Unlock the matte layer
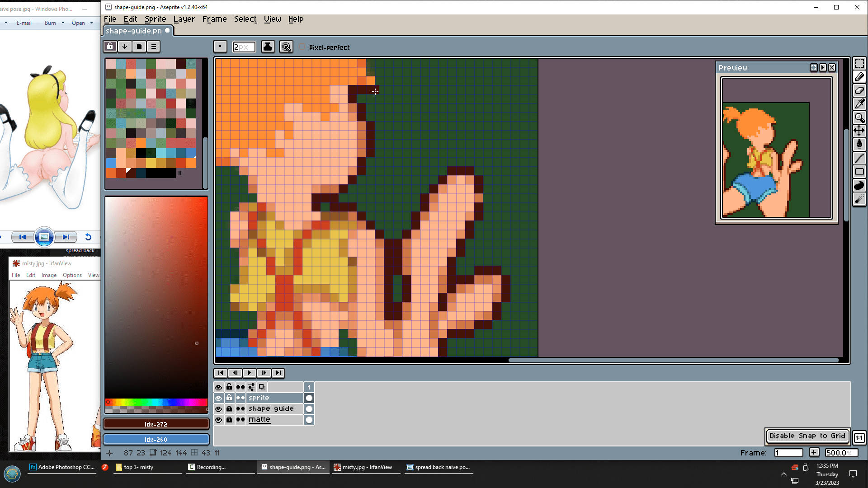This screenshot has height=488, width=868. [x=229, y=419]
